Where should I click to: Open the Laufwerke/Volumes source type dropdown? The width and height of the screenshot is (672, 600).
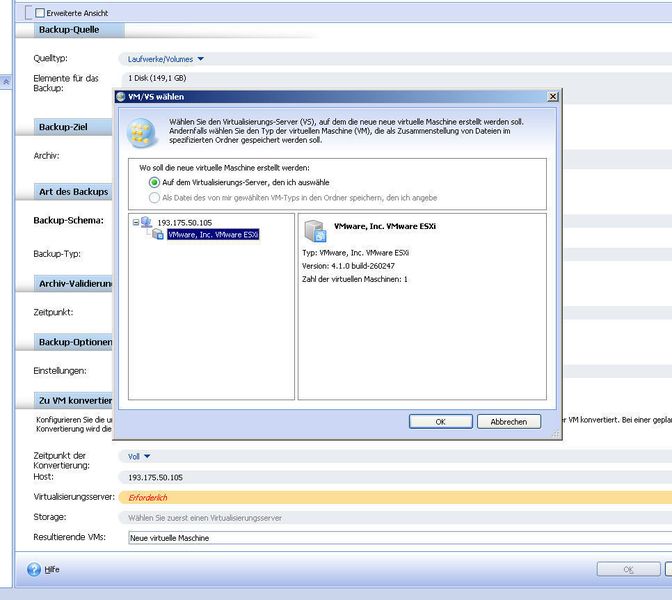pos(165,59)
